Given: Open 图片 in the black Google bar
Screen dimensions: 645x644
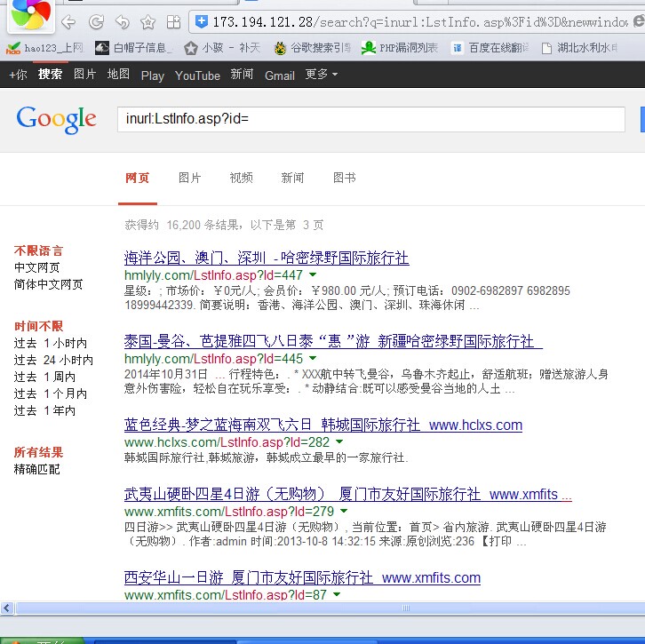Looking at the screenshot, I should click(x=84, y=75).
